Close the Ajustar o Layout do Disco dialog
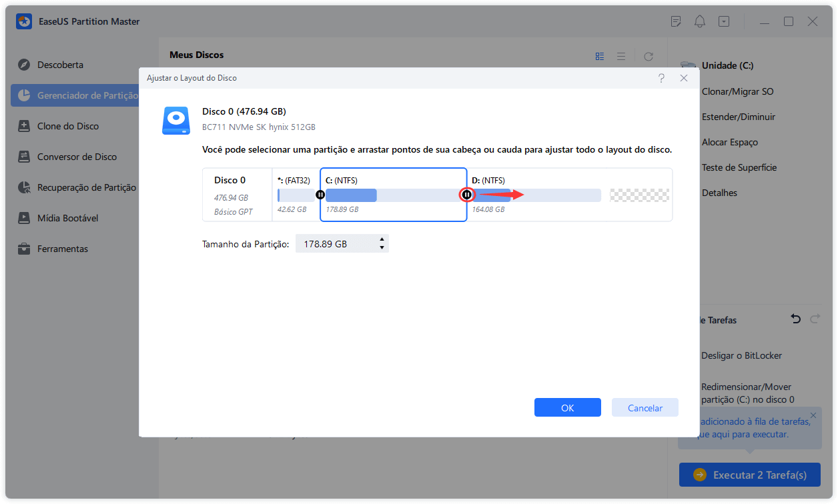 684,78
